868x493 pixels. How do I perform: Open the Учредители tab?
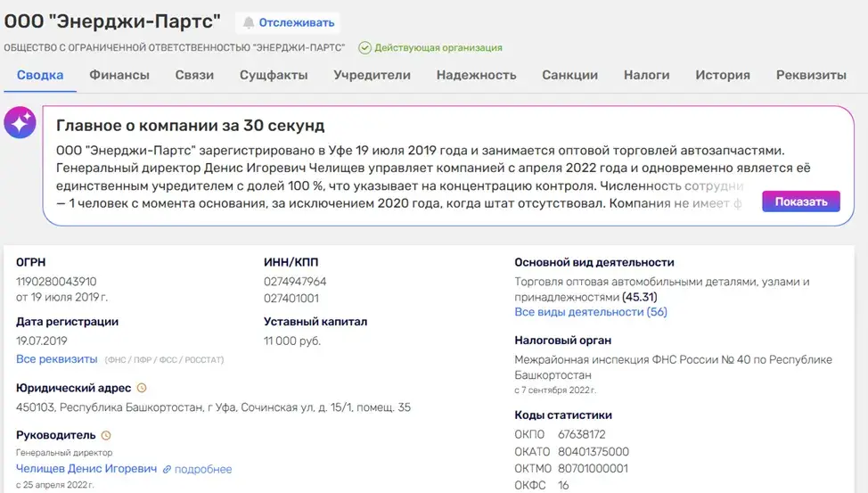click(372, 75)
